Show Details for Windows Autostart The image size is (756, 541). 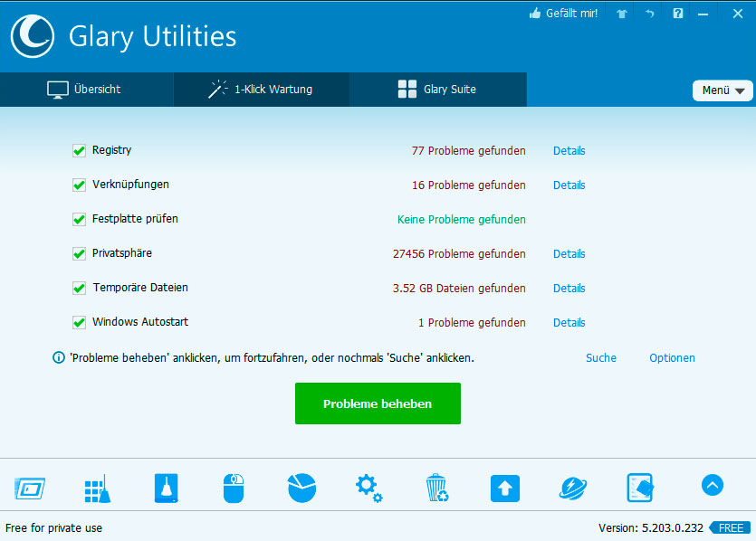point(569,323)
